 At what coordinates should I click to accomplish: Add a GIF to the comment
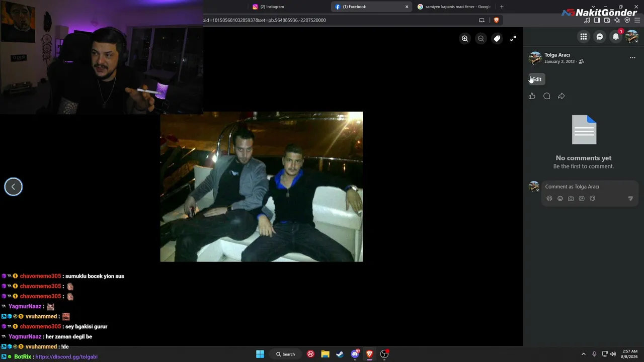(582, 199)
